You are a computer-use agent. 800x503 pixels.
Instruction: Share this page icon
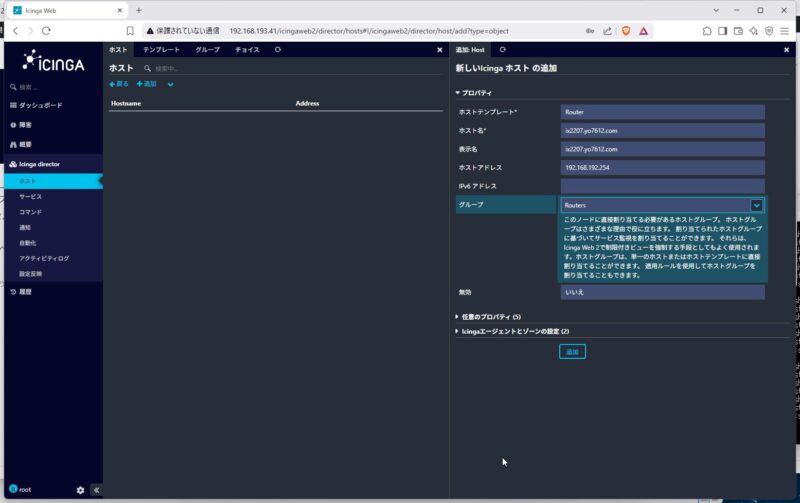[607, 31]
